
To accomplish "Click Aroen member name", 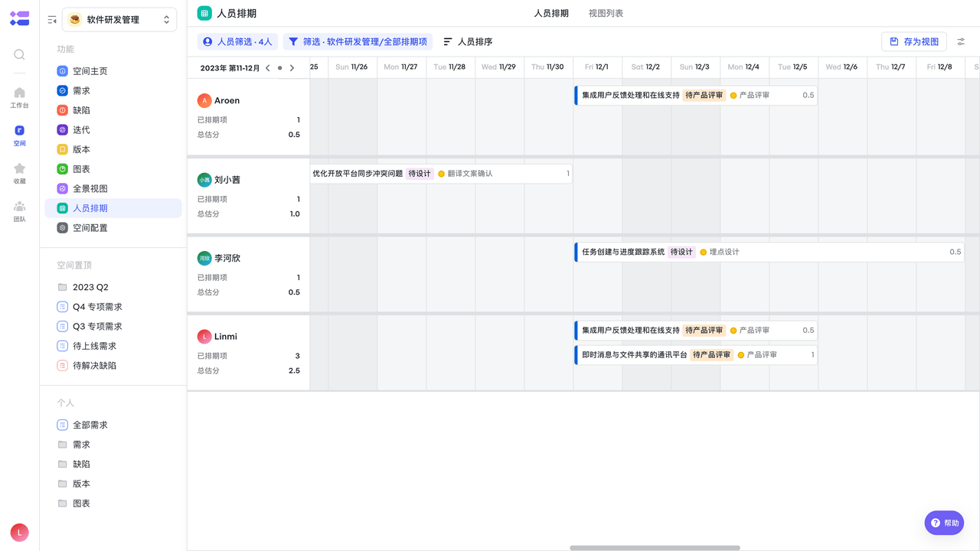I will (227, 100).
